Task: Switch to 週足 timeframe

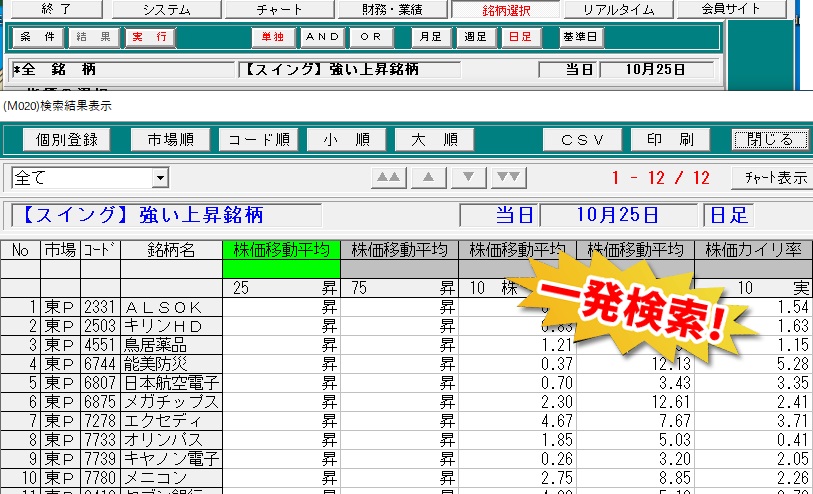Action: click(475, 37)
